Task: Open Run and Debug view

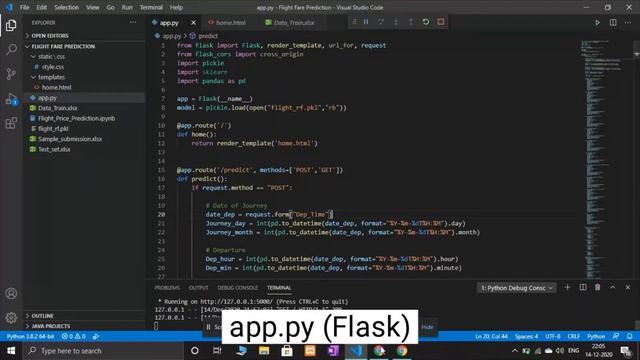Action: pos(11,99)
